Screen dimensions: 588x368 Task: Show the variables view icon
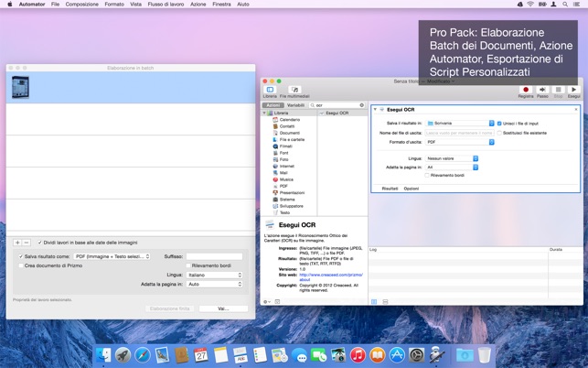click(x=385, y=301)
